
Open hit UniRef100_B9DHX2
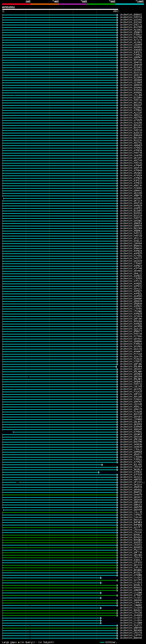click(131, 15)
